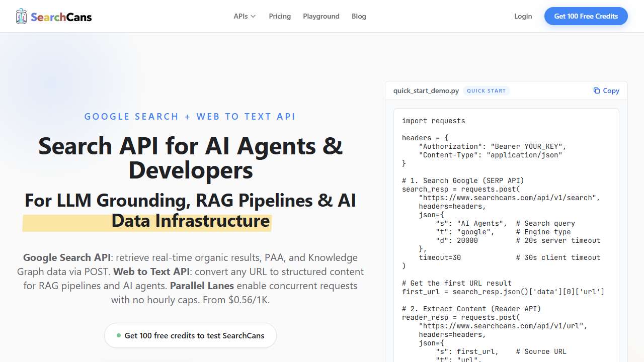Click the "s": "AI Agents" code line
Viewport: 644px width, 362px height.
pos(505,223)
